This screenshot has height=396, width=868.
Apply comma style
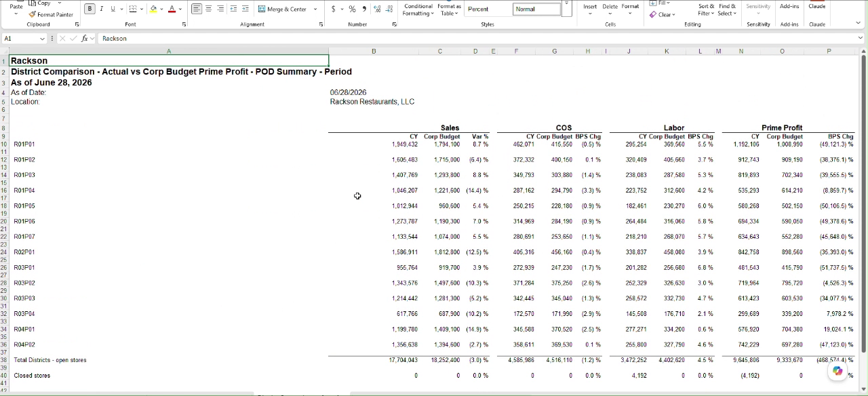point(364,9)
